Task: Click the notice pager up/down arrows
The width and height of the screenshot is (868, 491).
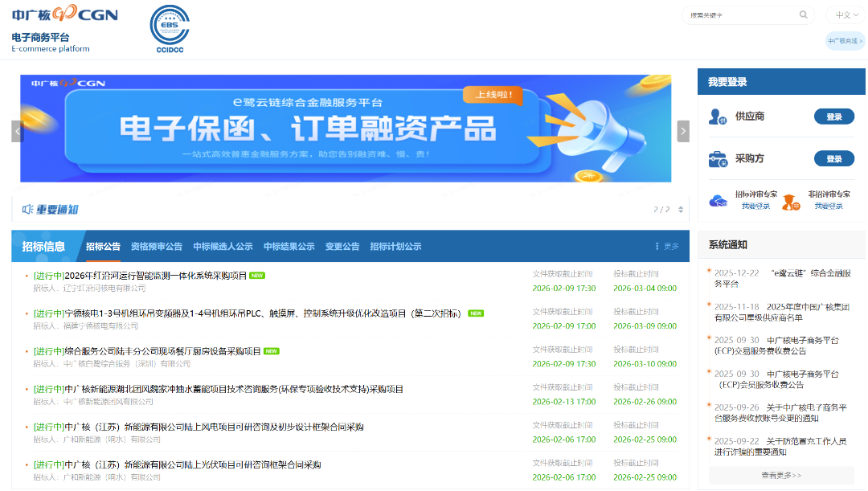Action: click(x=682, y=210)
